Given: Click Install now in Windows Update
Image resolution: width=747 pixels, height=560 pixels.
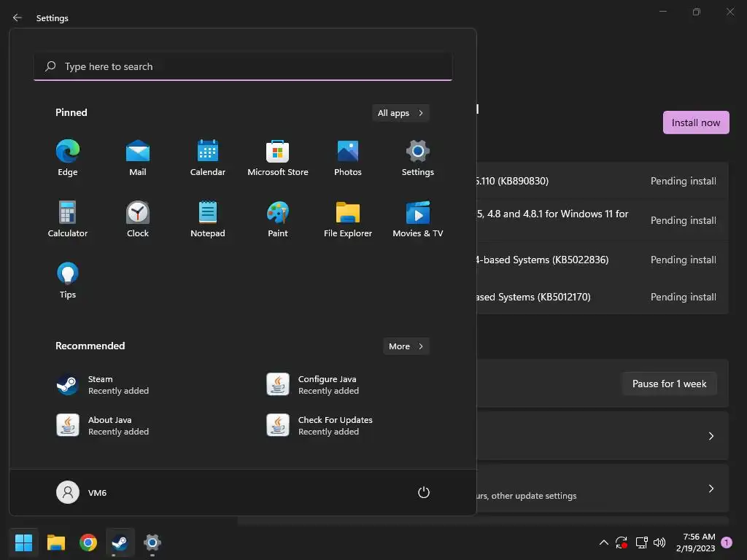Looking at the screenshot, I should 696,122.
